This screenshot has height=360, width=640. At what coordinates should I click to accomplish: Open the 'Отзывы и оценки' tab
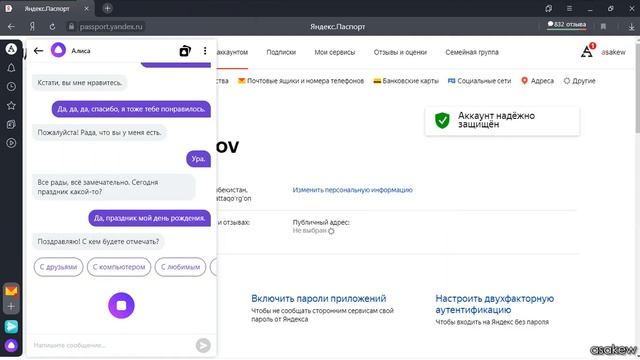(x=400, y=52)
